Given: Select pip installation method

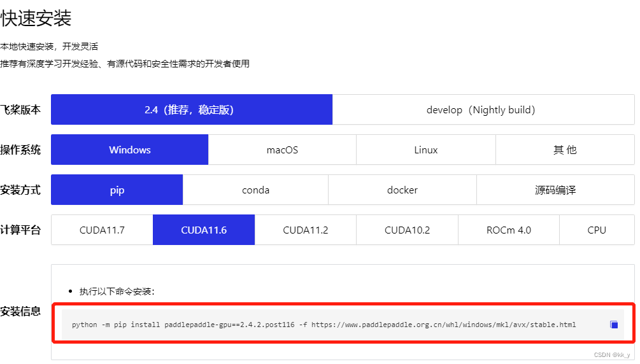Looking at the screenshot, I should click(117, 190).
